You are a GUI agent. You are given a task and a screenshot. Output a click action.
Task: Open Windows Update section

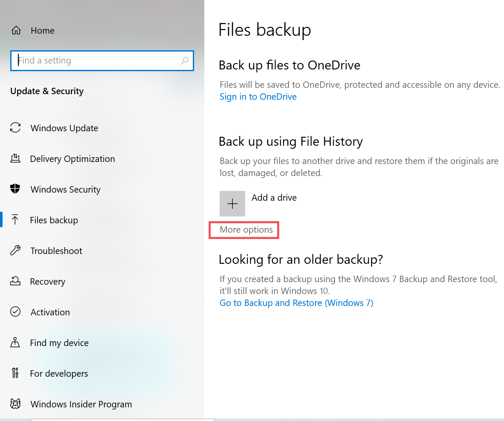tap(64, 128)
